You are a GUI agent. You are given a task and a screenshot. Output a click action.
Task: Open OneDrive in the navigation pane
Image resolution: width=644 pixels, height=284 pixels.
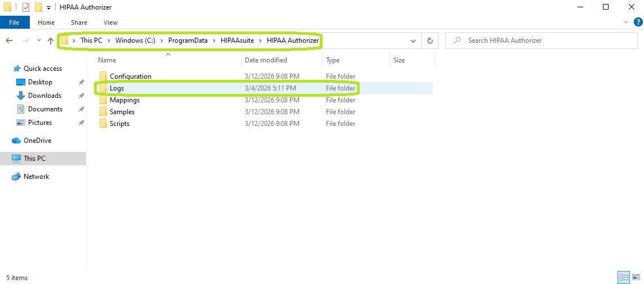pyautogui.click(x=37, y=141)
